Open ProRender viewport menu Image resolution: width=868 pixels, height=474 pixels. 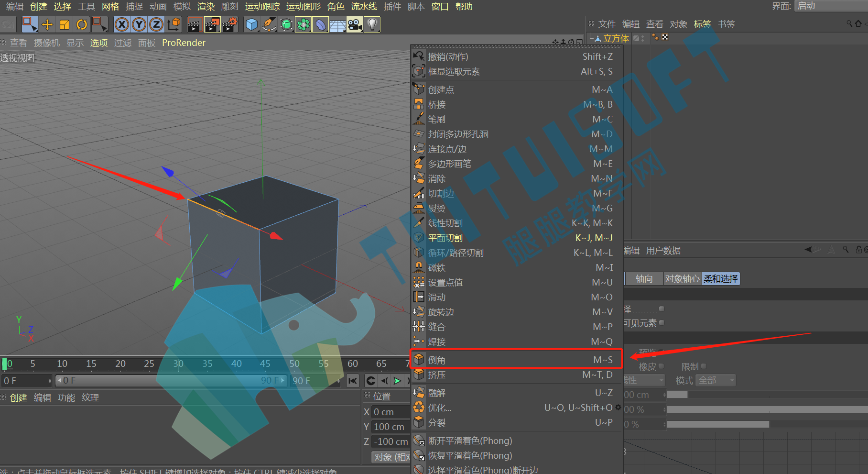184,43
